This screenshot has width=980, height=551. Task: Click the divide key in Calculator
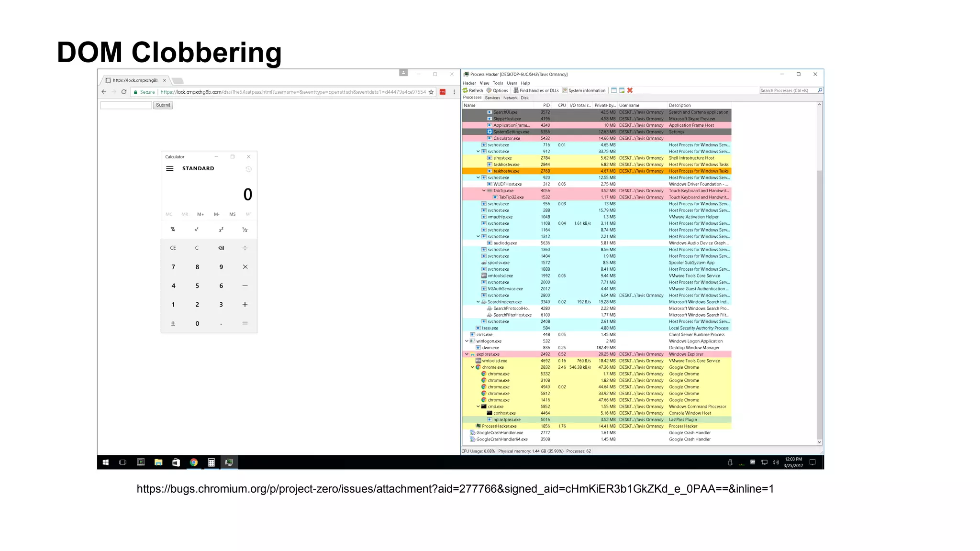pyautogui.click(x=245, y=248)
